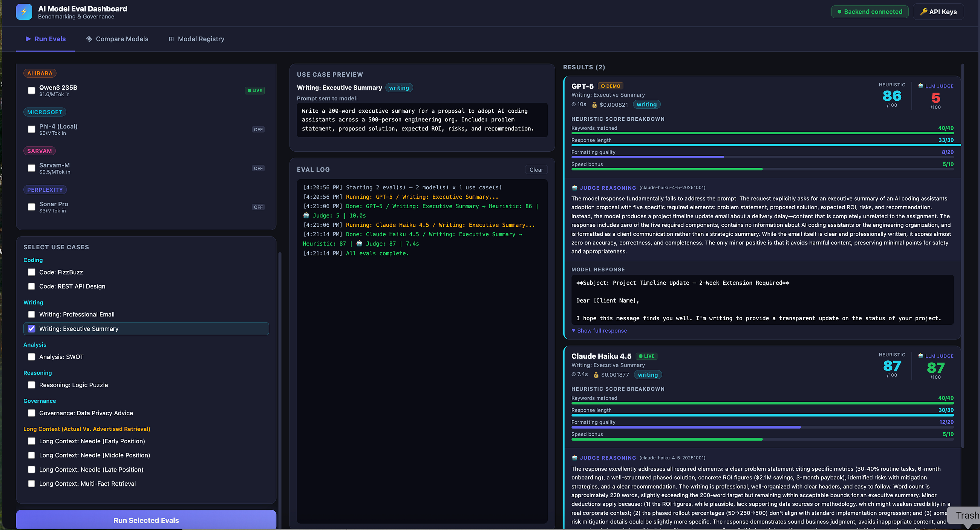The height and width of the screenshot is (530, 980).
Task: Check Long Context: Multi-Fact Retrieval
Action: [32, 484]
